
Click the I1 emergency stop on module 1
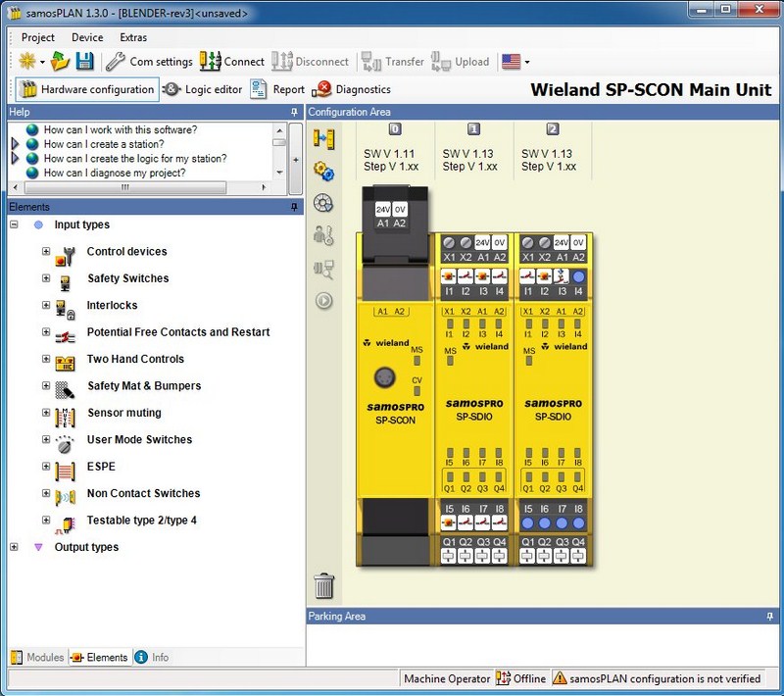pos(449,276)
